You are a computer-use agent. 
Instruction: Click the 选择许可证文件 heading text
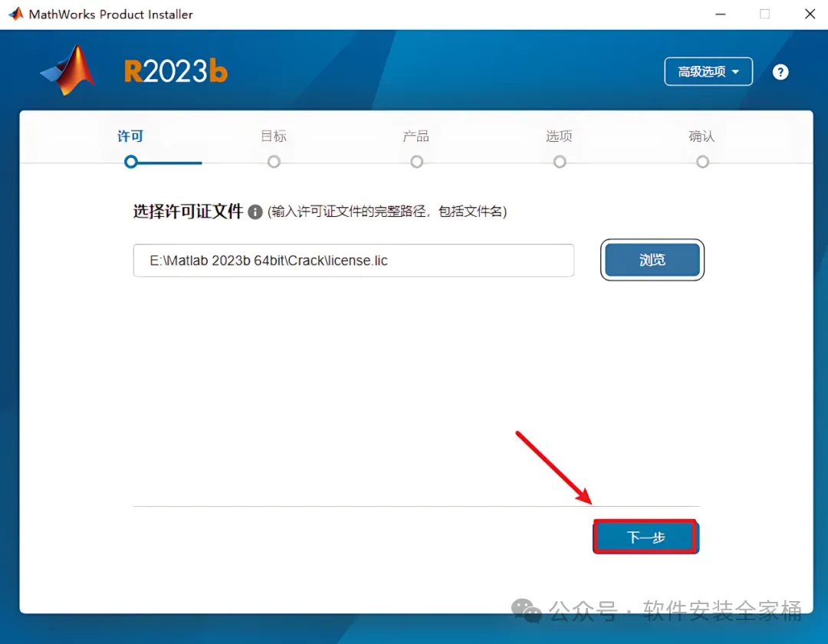click(188, 212)
